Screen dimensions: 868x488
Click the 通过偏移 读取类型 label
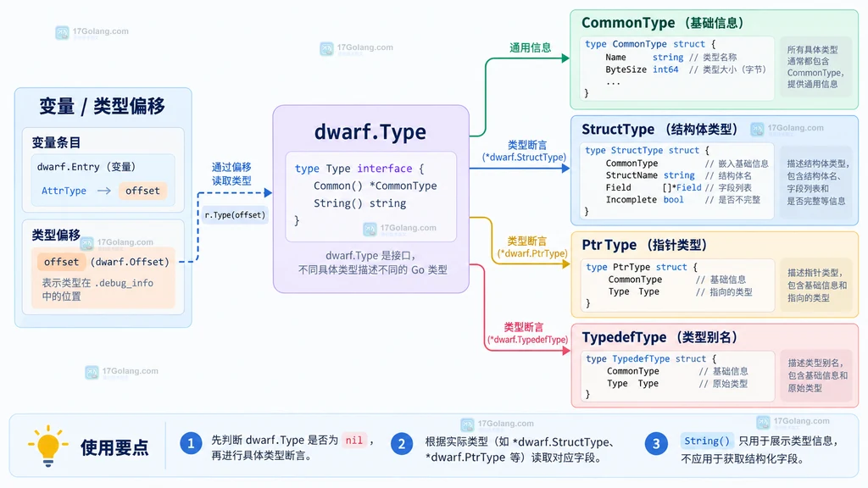(x=231, y=174)
